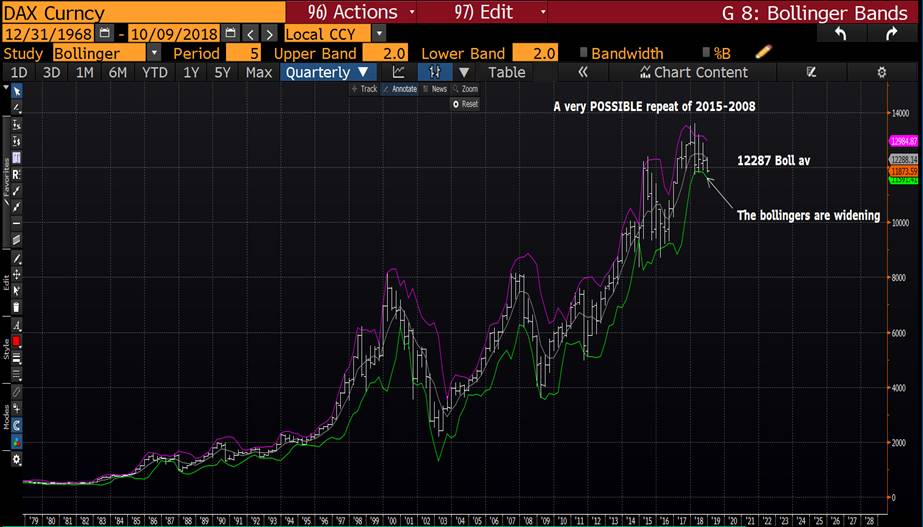
Task: Toggle the Track crosshair option
Action: (364, 89)
